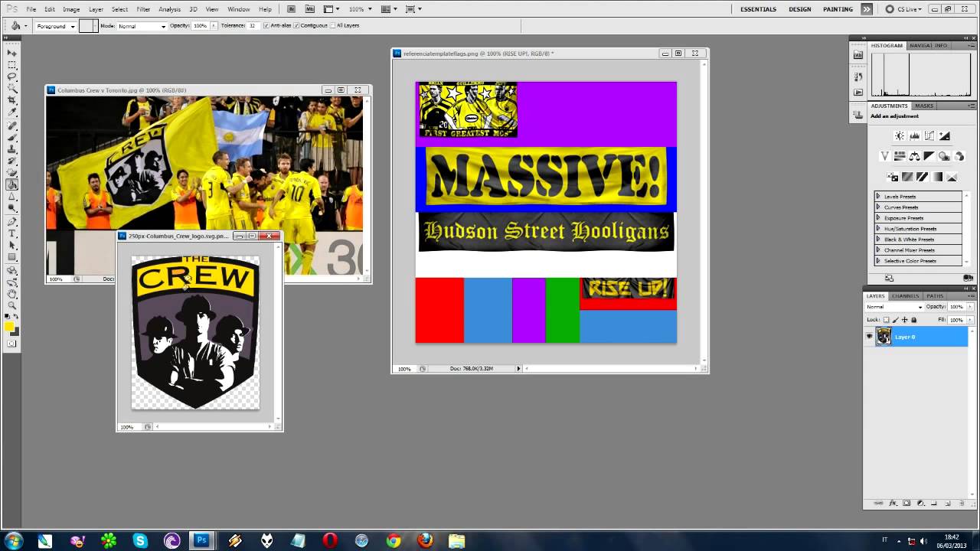Open the layer blend mode Normal dropdown

[894, 307]
